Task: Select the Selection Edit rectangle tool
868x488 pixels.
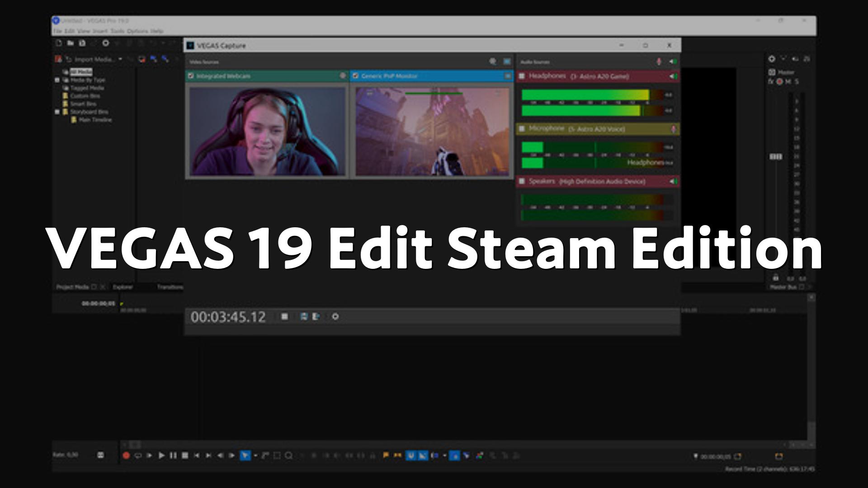Action: click(x=277, y=455)
